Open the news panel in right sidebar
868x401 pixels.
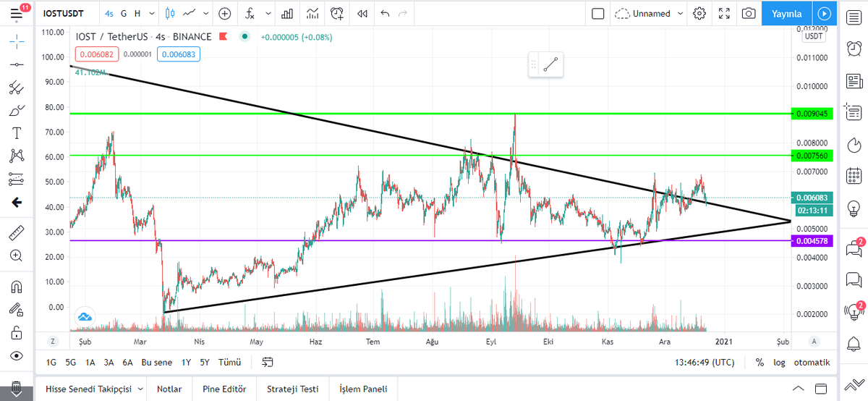pyautogui.click(x=854, y=80)
